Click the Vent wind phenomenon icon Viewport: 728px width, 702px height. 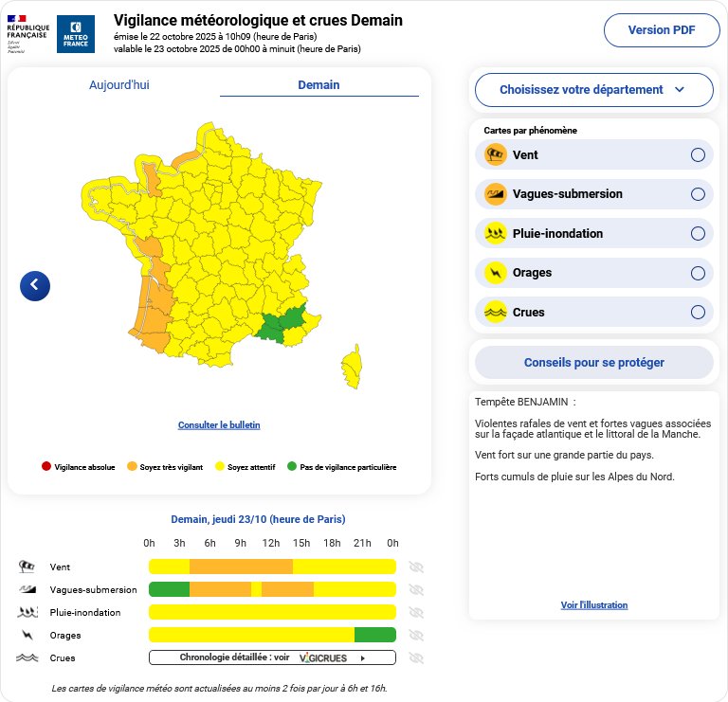495,155
